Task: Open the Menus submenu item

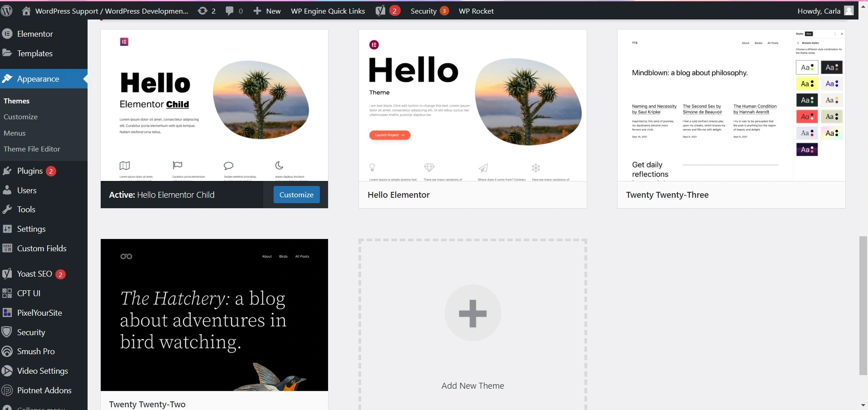Action: point(15,133)
